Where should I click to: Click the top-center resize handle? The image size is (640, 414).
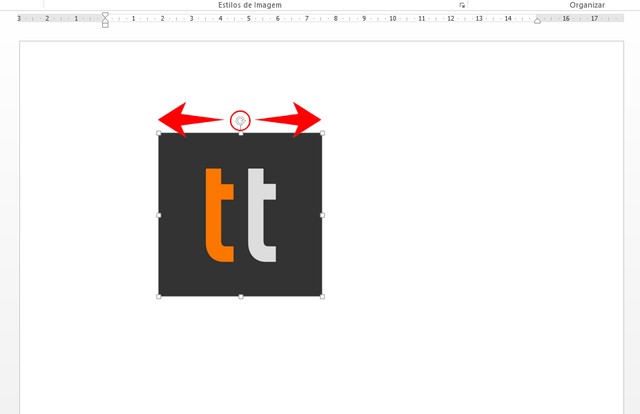(x=240, y=133)
